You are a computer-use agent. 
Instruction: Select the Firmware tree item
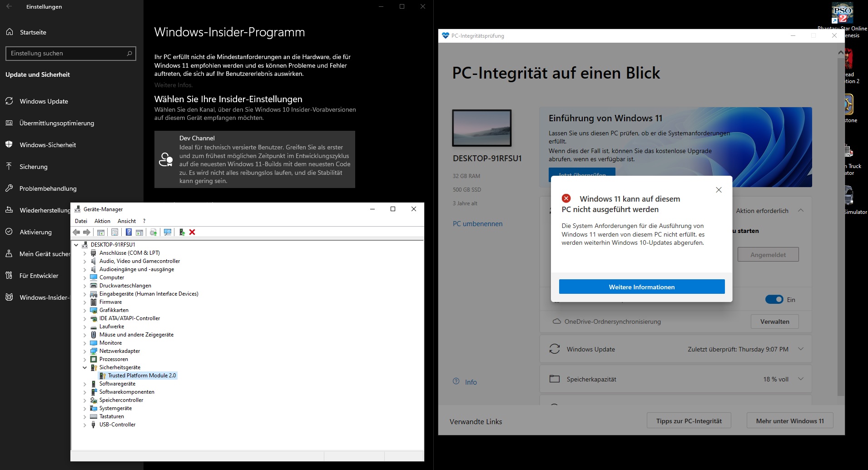tap(110, 302)
